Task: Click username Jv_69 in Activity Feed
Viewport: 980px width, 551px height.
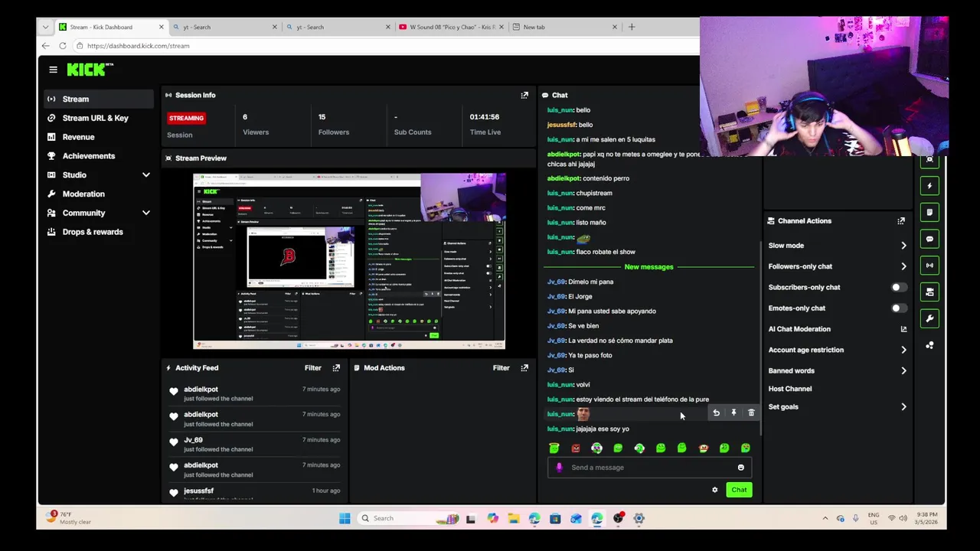Action: 193,440
